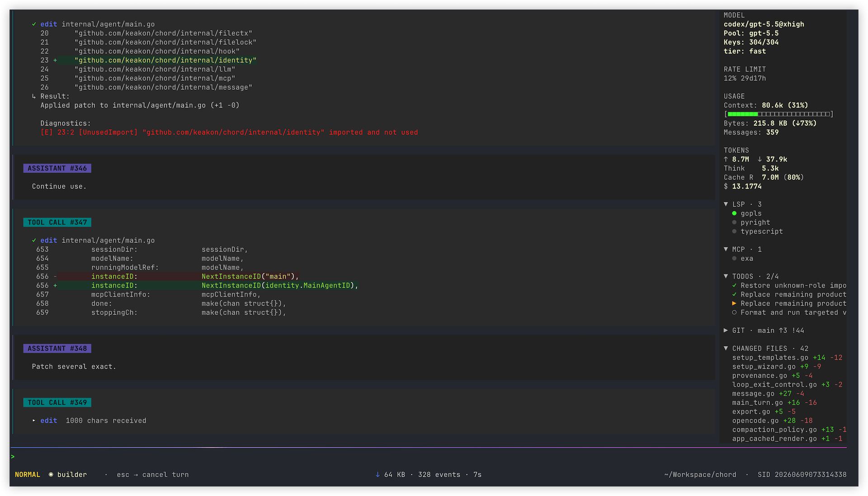868x496 pixels.
Task: Click the empty circle beside 'Format and run targeted'
Action: [x=734, y=313]
